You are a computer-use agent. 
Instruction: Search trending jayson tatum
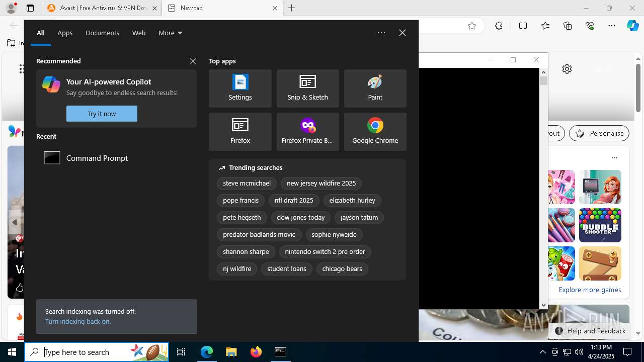[x=359, y=218]
